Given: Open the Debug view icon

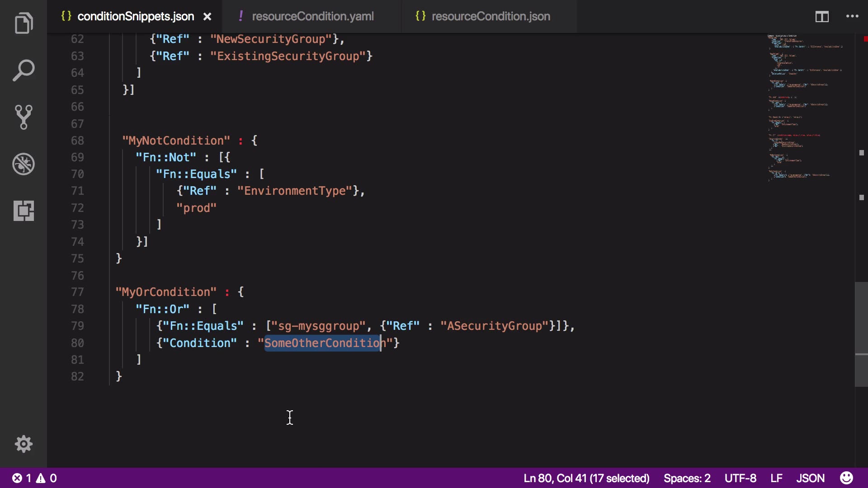Looking at the screenshot, I should [x=24, y=164].
